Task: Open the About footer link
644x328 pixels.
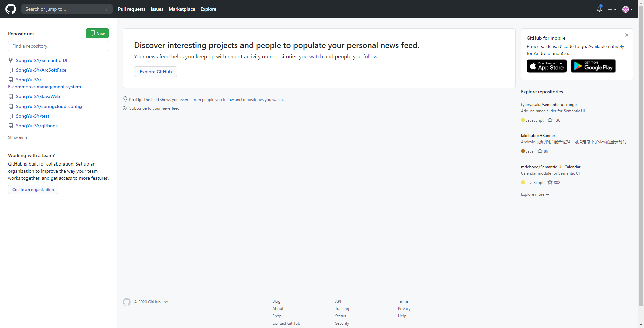Action: pyautogui.click(x=278, y=309)
